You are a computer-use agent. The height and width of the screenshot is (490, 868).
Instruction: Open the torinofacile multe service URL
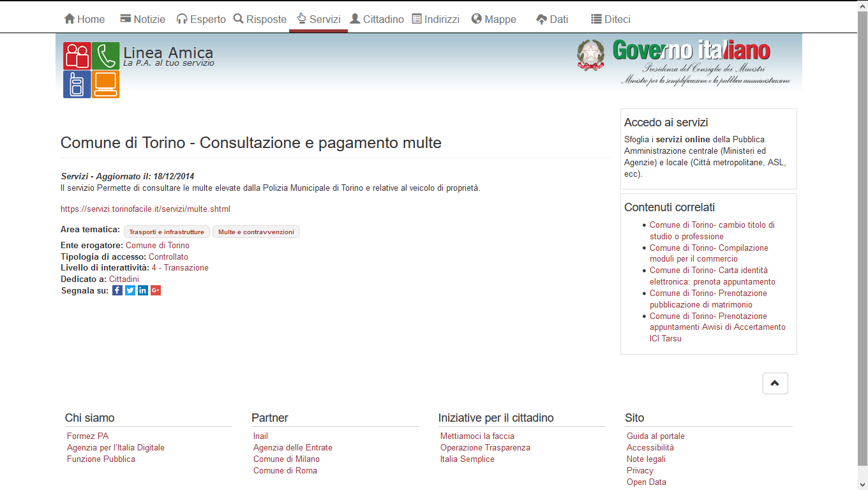[146, 209]
